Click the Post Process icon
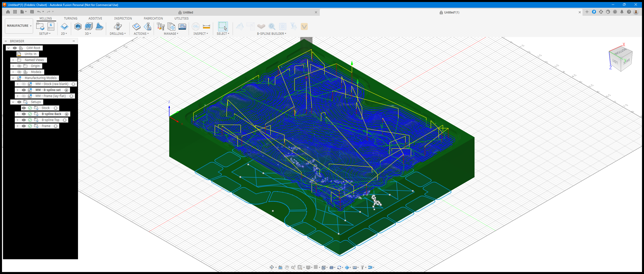The height and width of the screenshot is (274, 644). click(x=147, y=26)
